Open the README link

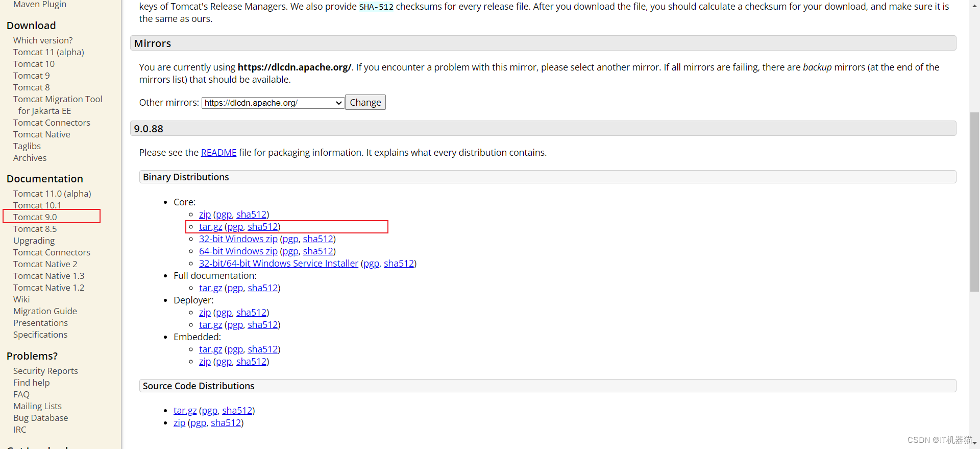coord(218,152)
